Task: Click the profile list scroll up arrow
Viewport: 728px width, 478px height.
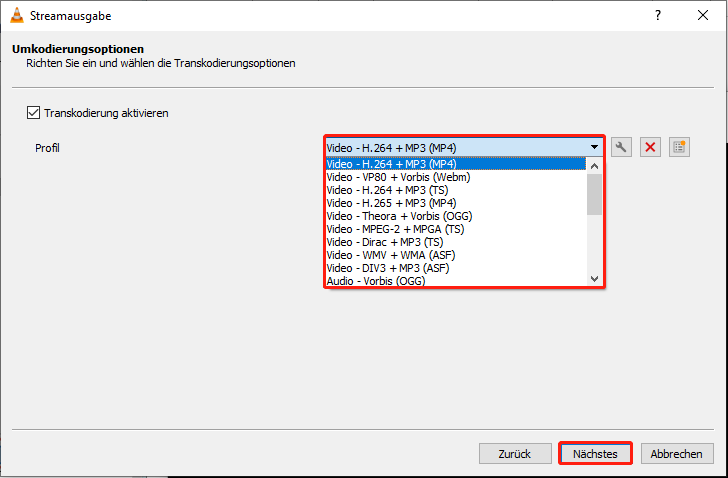Action: click(x=594, y=166)
